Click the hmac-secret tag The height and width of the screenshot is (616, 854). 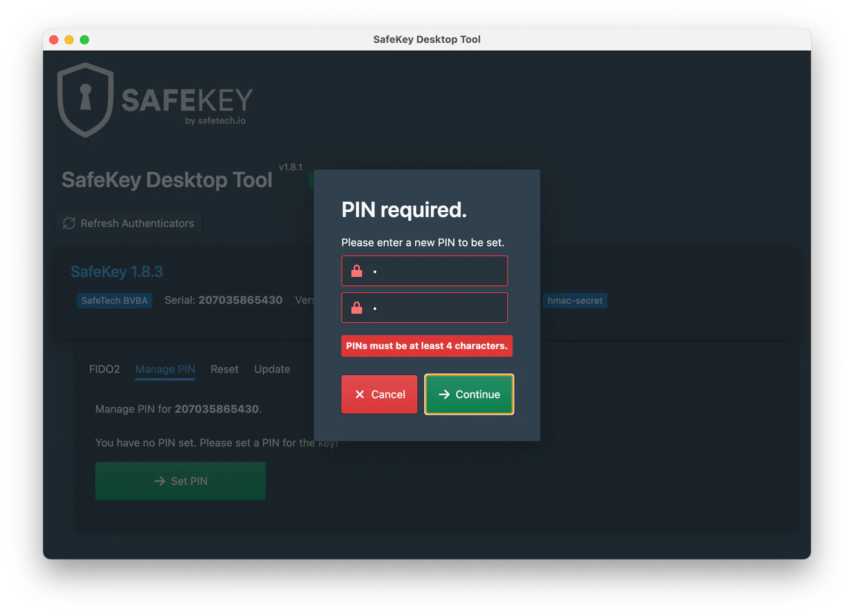(575, 300)
